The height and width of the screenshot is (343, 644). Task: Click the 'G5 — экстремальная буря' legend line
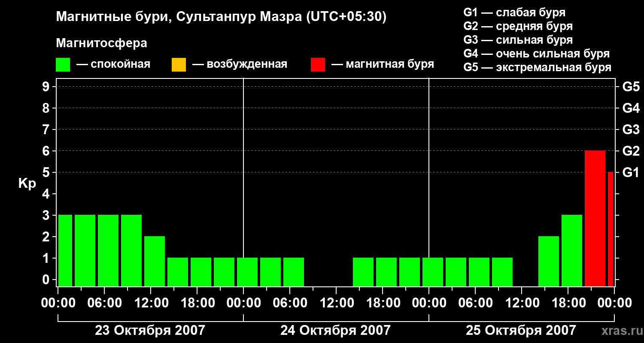(x=537, y=67)
